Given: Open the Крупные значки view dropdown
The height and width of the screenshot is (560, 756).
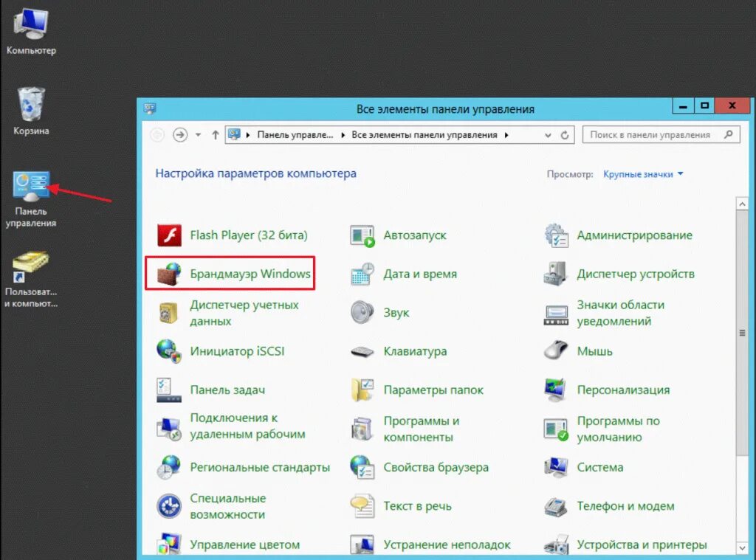Looking at the screenshot, I should [x=643, y=174].
